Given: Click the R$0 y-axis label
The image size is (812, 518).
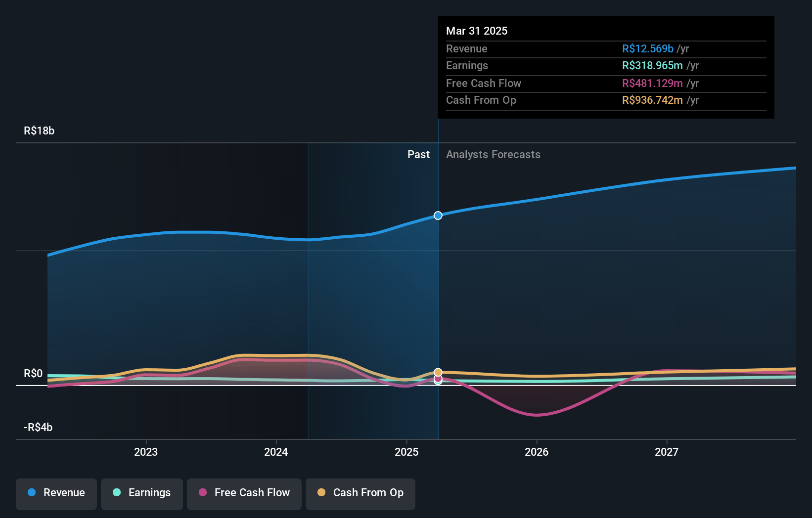Looking at the screenshot, I should (x=33, y=374).
